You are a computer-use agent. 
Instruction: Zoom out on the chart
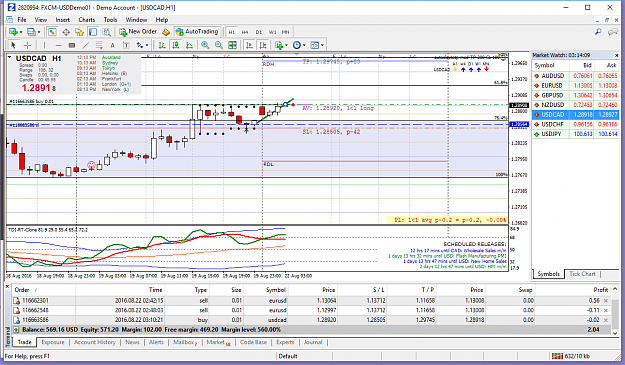pyautogui.click(x=218, y=45)
